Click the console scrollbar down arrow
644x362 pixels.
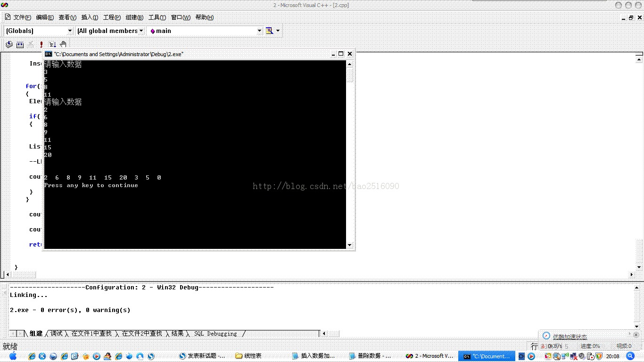[350, 245]
